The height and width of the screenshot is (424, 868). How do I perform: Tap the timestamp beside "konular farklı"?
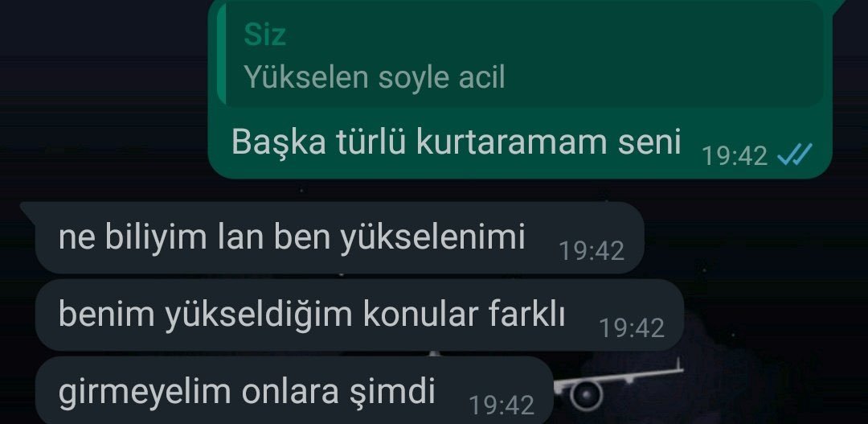pos(632,328)
